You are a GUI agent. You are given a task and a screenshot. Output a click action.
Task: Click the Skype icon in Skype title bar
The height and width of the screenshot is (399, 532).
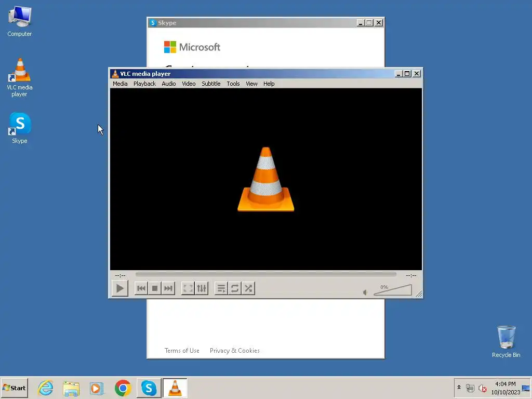click(153, 23)
